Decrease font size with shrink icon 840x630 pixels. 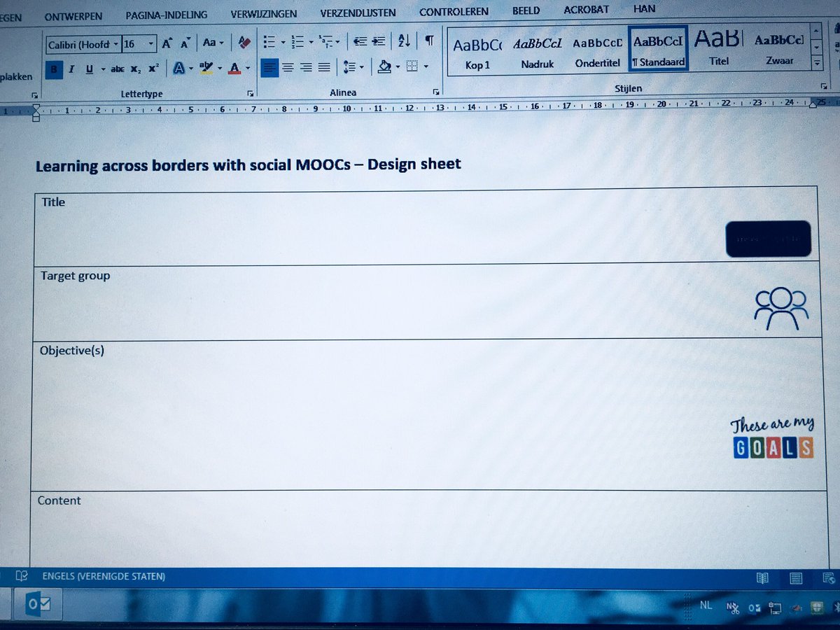(x=185, y=43)
